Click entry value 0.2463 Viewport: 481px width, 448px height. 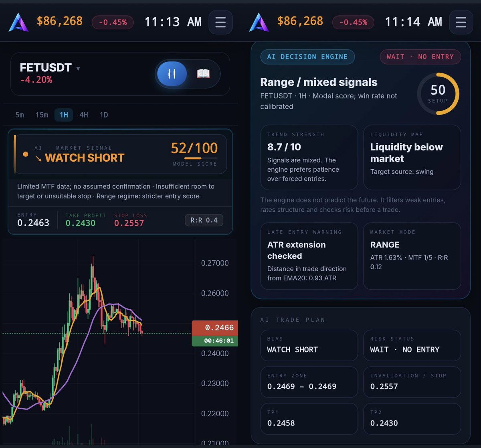pos(33,223)
